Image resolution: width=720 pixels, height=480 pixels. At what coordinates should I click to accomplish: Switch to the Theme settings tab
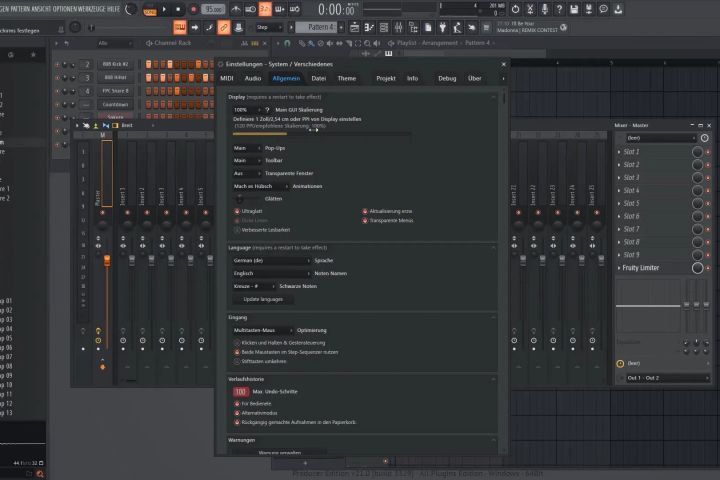pos(347,79)
